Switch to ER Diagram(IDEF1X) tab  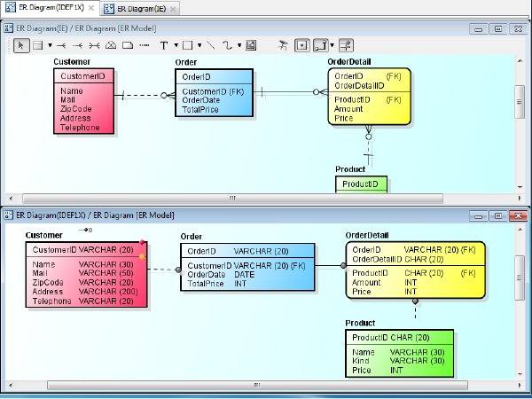[49, 8]
